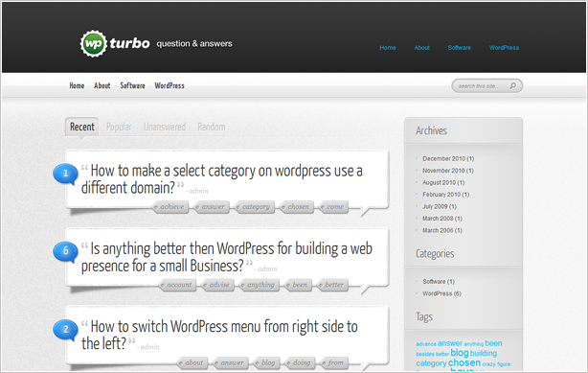Go to About in the gray navigation bar
This screenshot has width=588, height=373.
click(102, 85)
